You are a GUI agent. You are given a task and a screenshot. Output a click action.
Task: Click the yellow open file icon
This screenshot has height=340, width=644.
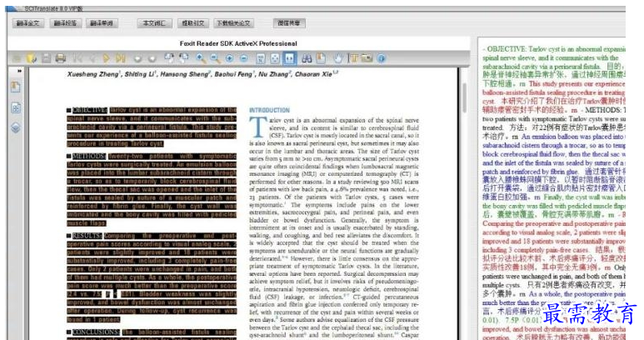(x=32, y=58)
